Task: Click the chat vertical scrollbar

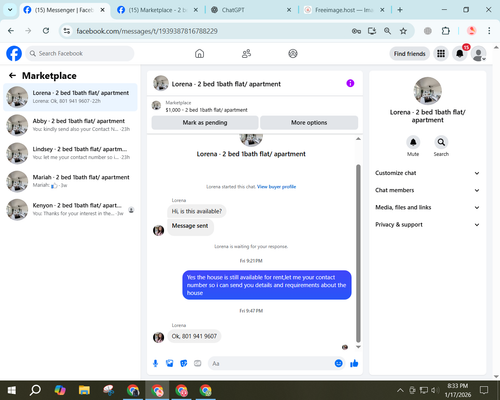Action: coord(358,253)
